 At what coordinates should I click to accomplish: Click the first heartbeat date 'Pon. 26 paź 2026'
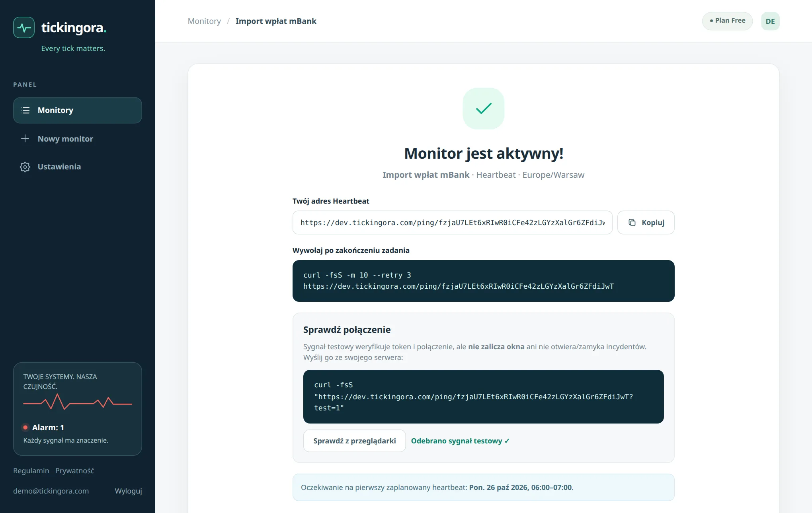coord(498,488)
